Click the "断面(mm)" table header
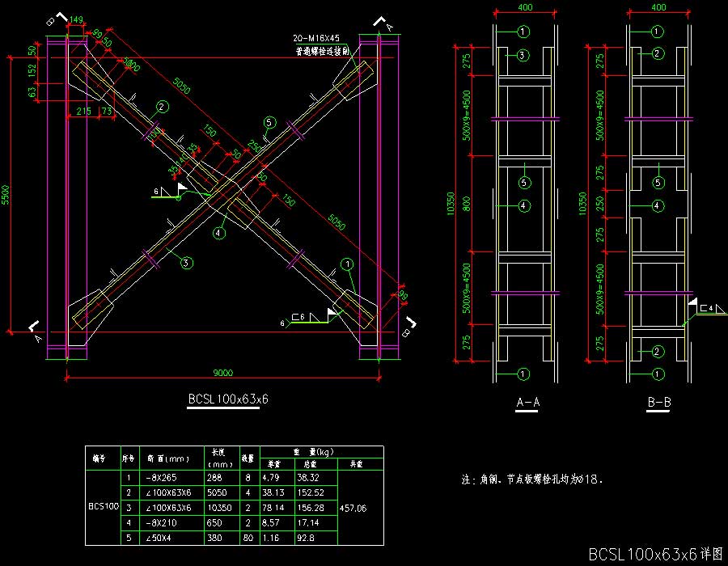The height and width of the screenshot is (566, 728). 168,458
